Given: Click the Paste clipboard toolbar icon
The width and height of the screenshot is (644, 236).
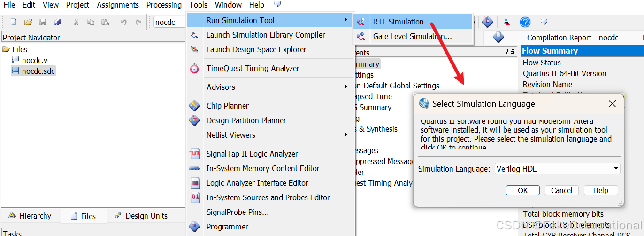Looking at the screenshot, I should click(105, 22).
